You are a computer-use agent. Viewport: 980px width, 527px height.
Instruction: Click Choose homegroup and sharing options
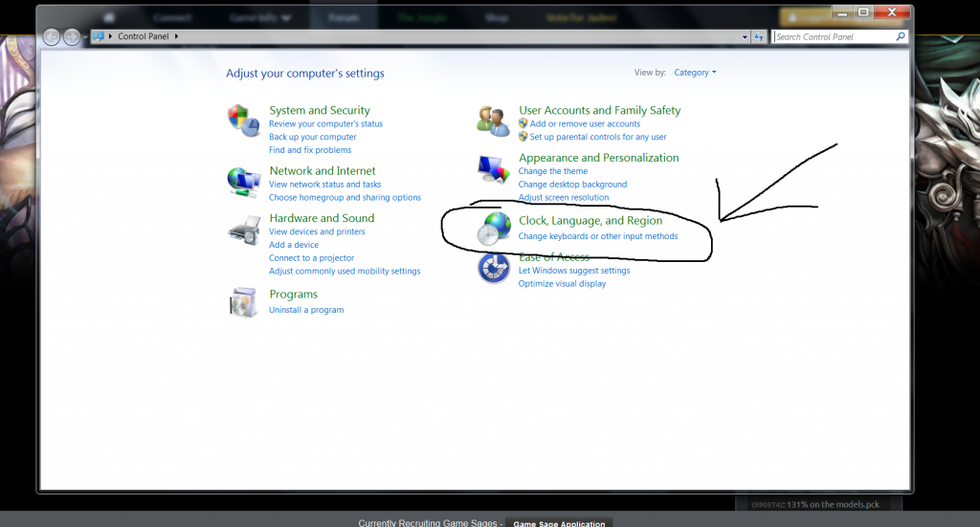click(x=345, y=197)
